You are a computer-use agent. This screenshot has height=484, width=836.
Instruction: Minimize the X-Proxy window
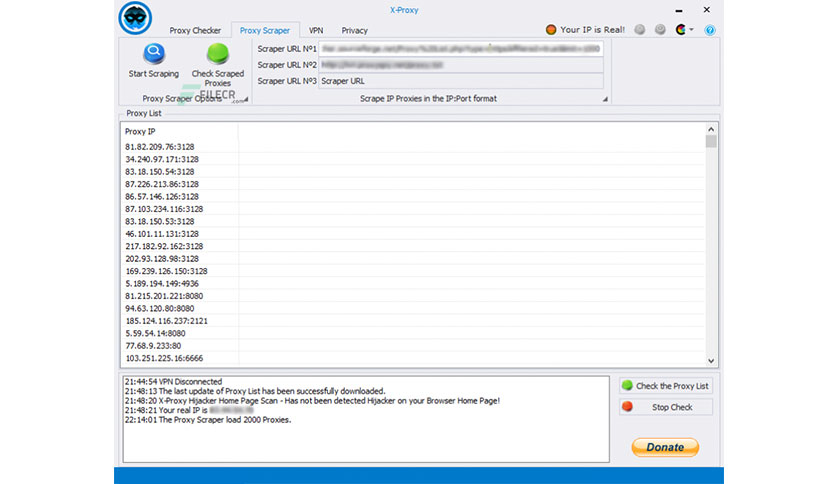tap(679, 10)
